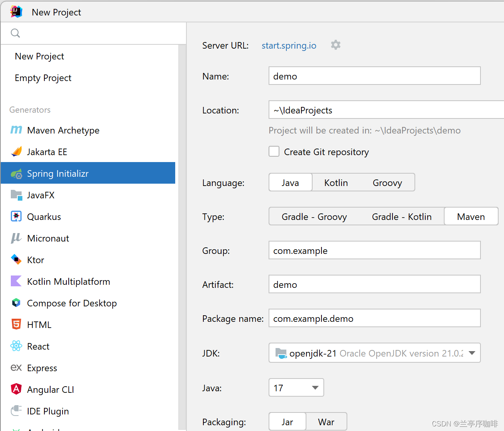
Task: Open start.spring.io server link
Action: (289, 46)
